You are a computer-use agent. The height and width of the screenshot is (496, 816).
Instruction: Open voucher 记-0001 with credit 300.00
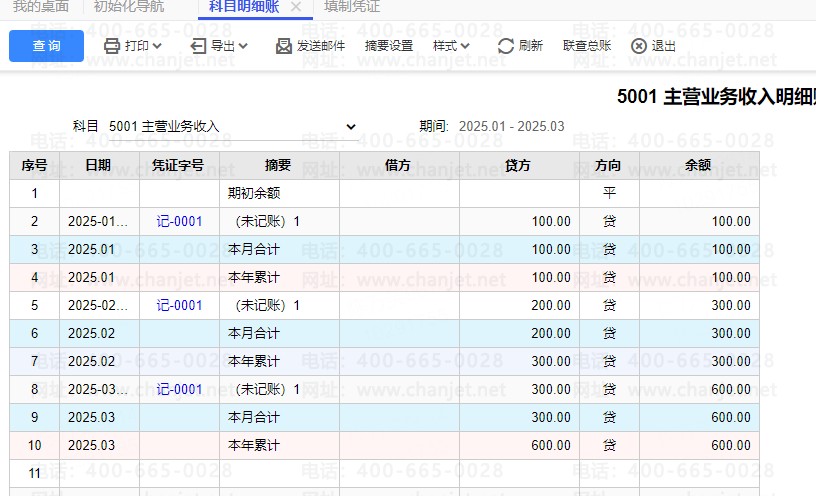pos(179,390)
